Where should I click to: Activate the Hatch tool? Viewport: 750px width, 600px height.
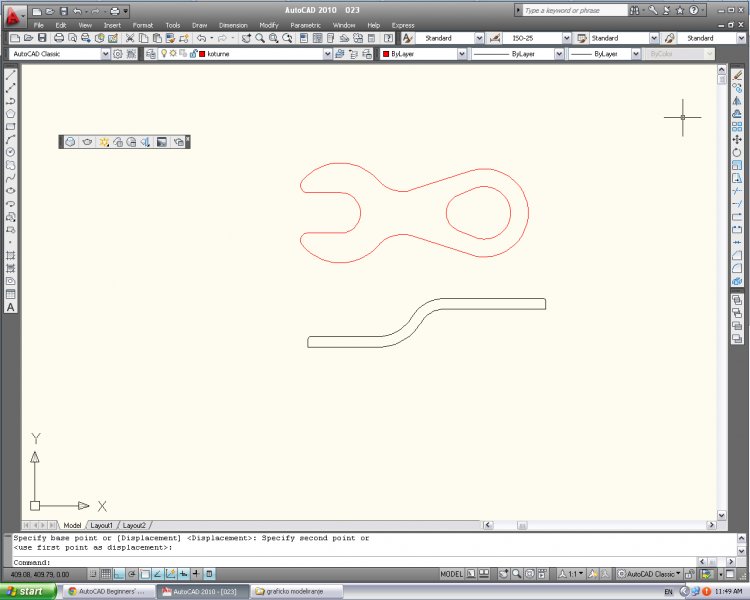[11, 255]
